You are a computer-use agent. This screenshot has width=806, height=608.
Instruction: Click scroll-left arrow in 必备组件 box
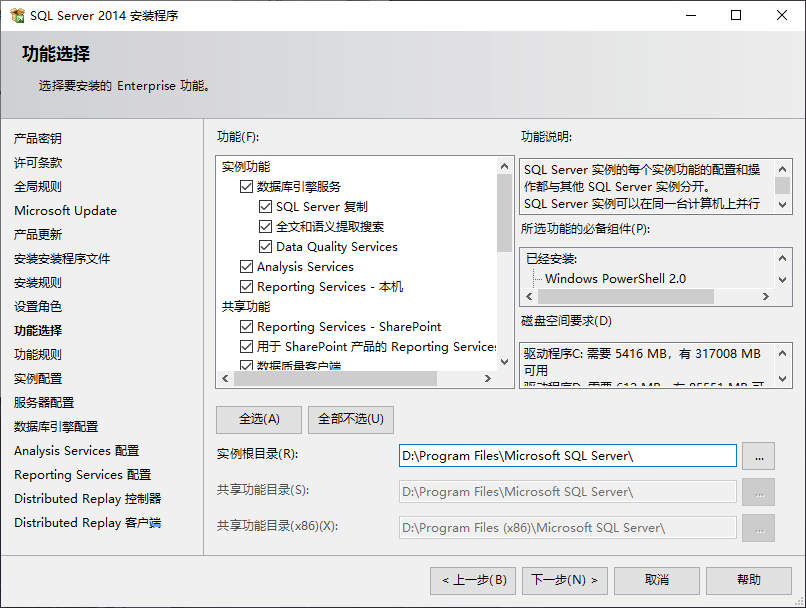[529, 297]
